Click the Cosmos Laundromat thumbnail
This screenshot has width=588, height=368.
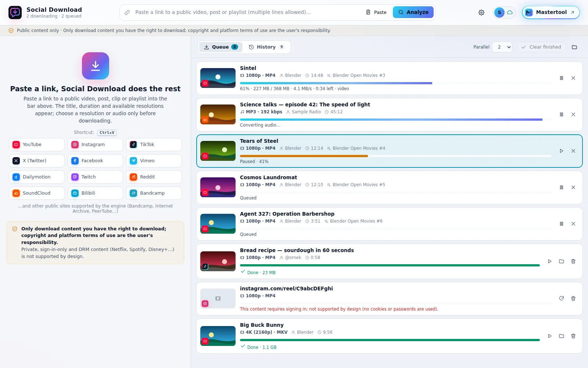point(218,187)
